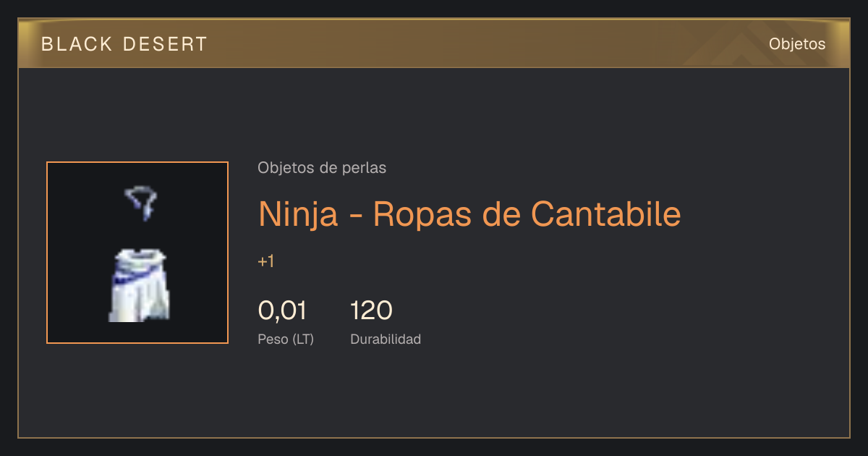Click the word BLACK in the logo
This screenshot has width=868, height=456.
77,44
